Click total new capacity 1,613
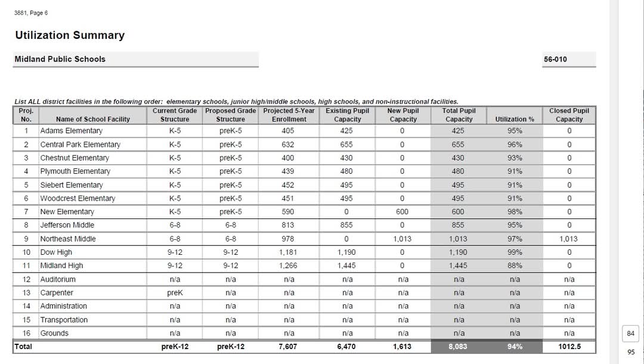Screen dimensions: 644x364 coord(402,346)
